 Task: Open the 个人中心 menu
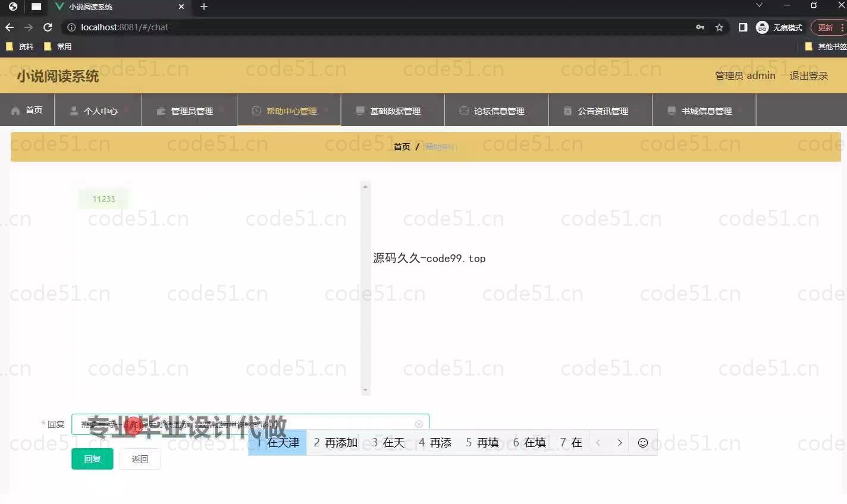[x=98, y=111]
